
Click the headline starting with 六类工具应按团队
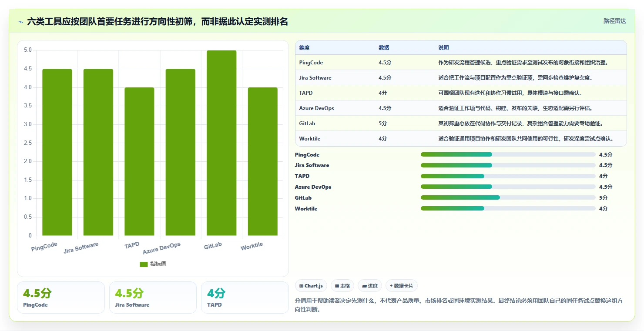pos(158,21)
